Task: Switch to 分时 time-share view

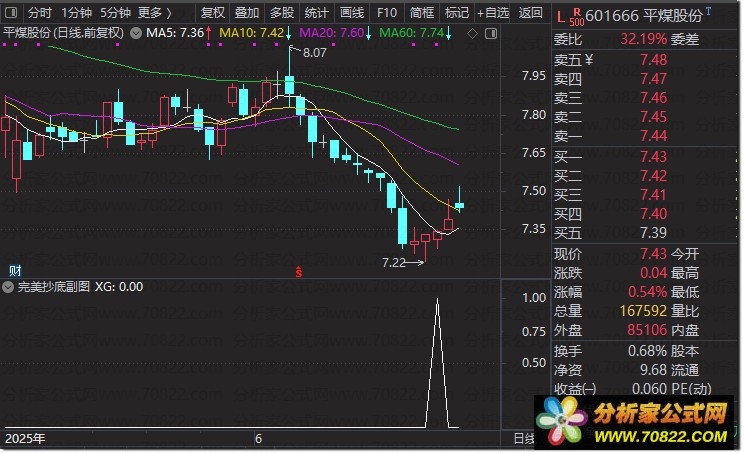Action: point(39,13)
